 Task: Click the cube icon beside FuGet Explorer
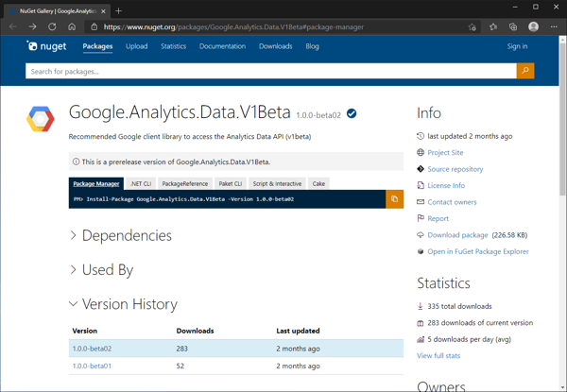pos(421,251)
